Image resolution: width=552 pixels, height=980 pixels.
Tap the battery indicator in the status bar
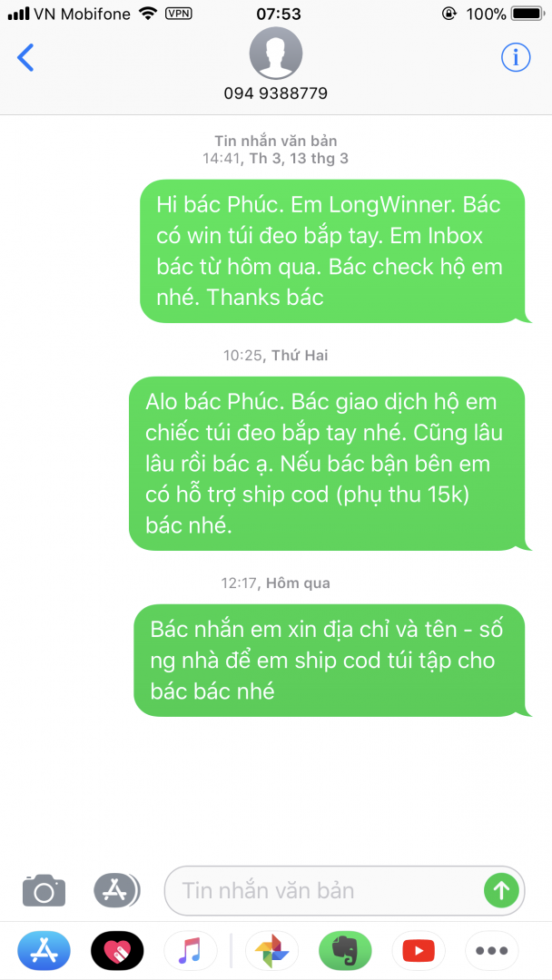tap(529, 14)
